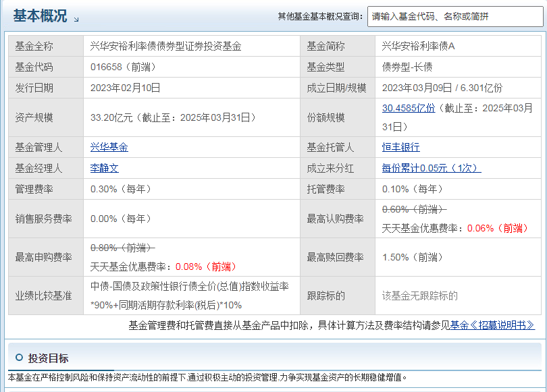Open the 兴华基金 fund manager link

coord(109,147)
